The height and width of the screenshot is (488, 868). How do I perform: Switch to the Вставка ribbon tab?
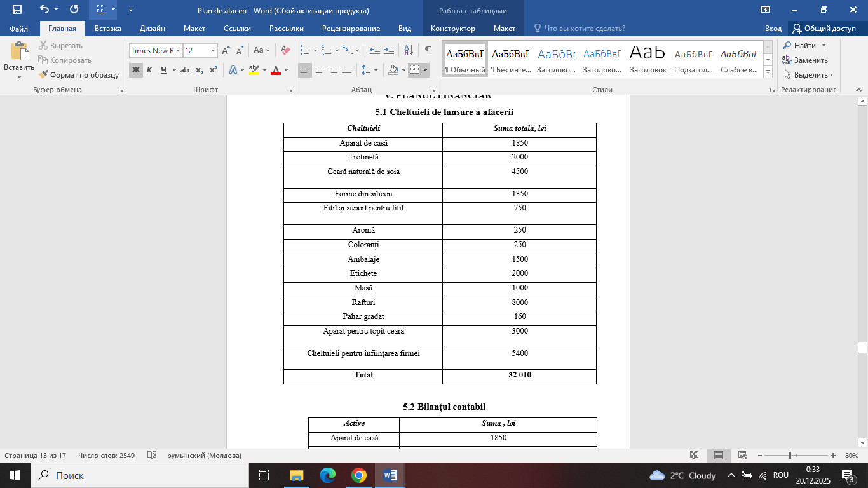(x=107, y=29)
